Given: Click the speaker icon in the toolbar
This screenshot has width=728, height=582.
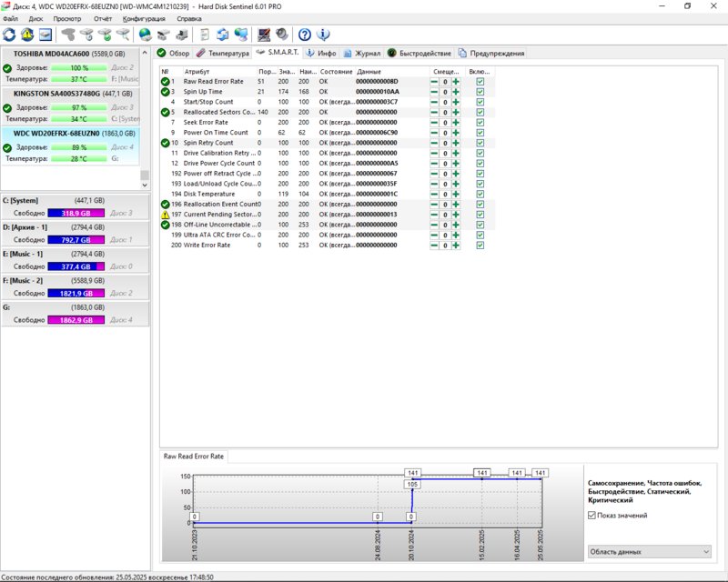Looking at the screenshot, I should click(281, 35).
